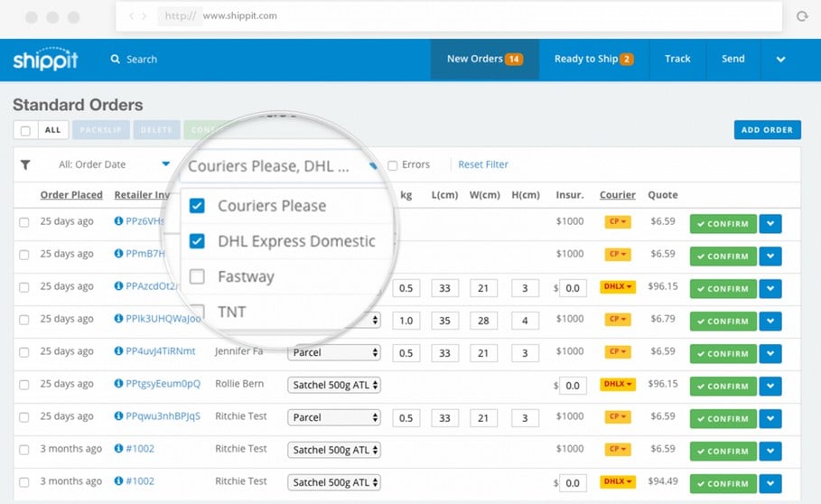Open the Ready to Ship tab
This screenshot has width=821, height=504.
[593, 59]
